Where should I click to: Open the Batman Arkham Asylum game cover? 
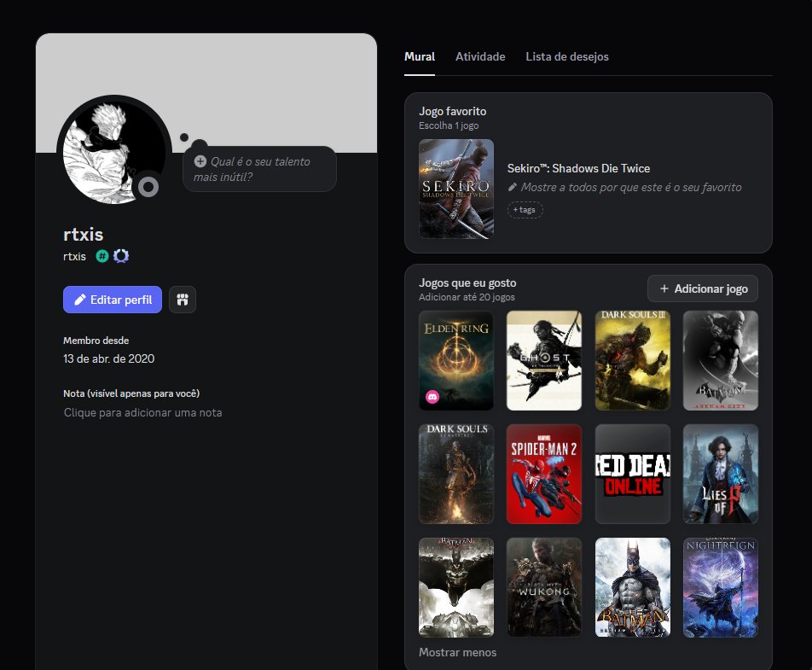pyautogui.click(x=633, y=587)
